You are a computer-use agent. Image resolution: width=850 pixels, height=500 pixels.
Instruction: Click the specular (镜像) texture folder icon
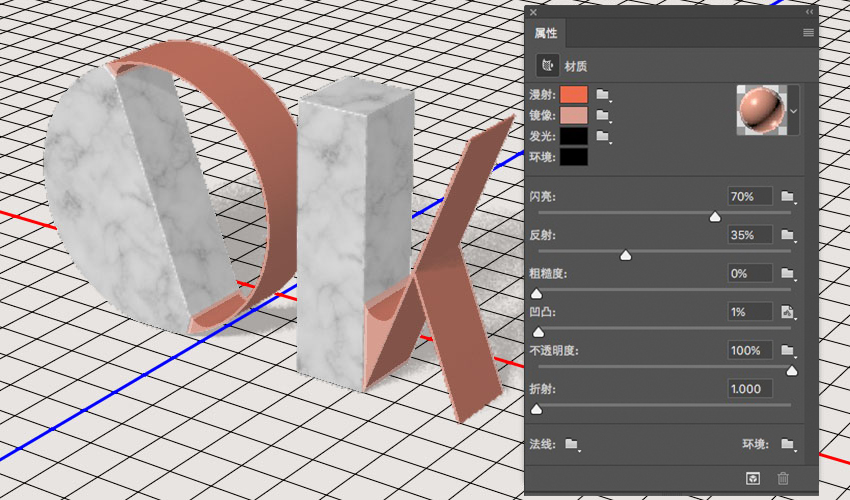[x=603, y=115]
